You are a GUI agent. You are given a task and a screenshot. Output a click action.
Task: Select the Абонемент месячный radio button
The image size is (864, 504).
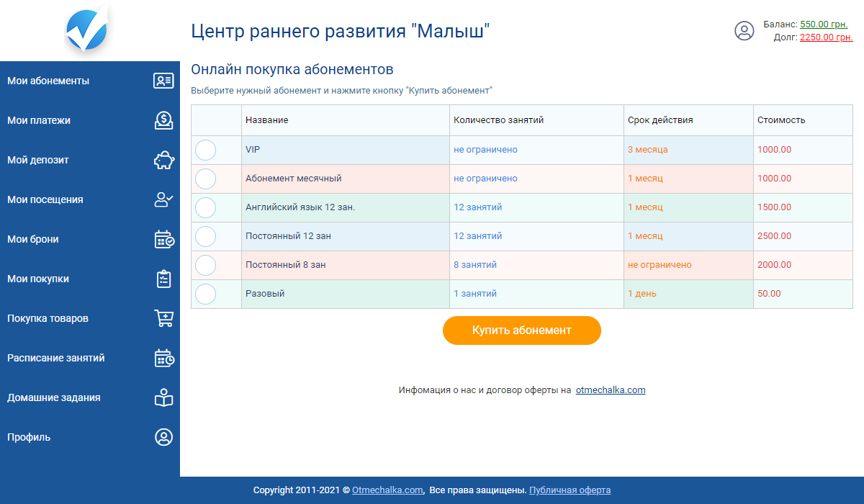point(206,179)
